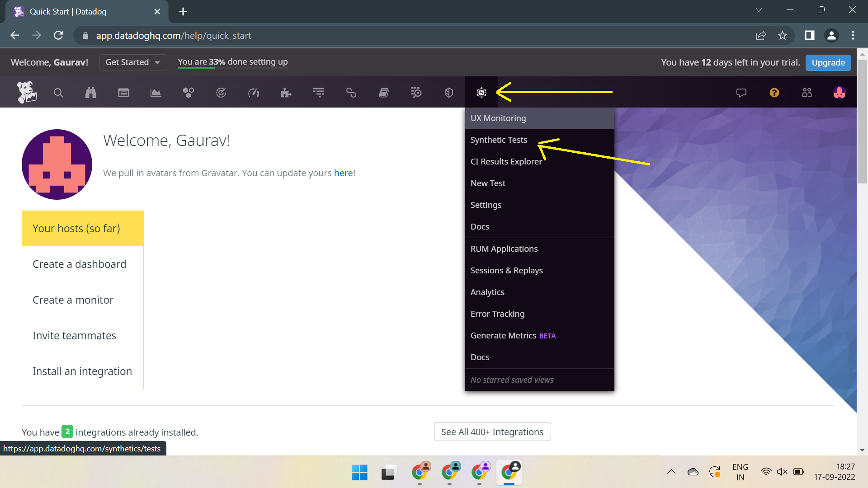Open the Events list icon

[x=123, y=93]
